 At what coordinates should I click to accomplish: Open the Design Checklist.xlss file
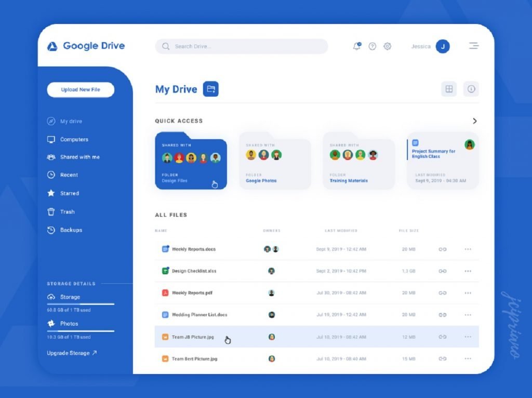coord(316,271)
